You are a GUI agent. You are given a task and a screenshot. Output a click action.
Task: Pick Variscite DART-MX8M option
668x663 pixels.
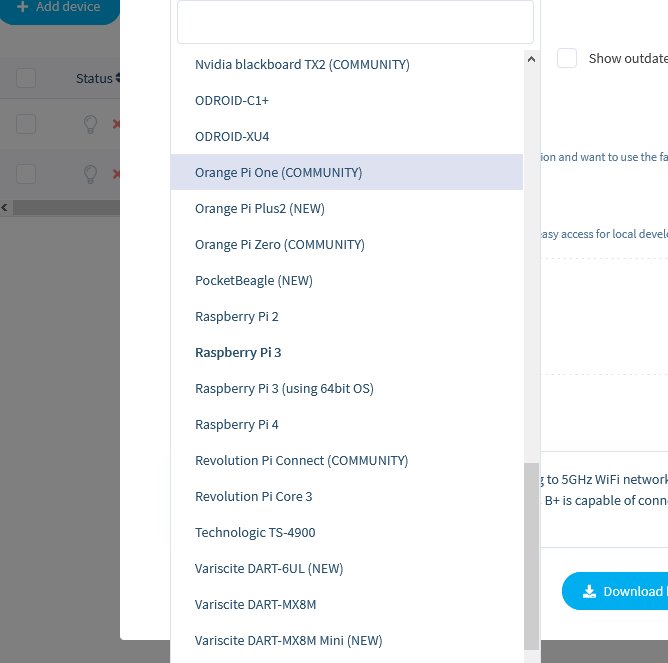click(347, 604)
